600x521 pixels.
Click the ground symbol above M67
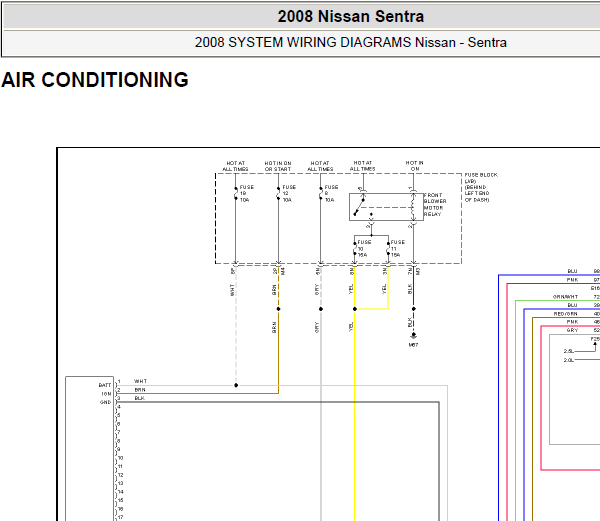coord(413,335)
